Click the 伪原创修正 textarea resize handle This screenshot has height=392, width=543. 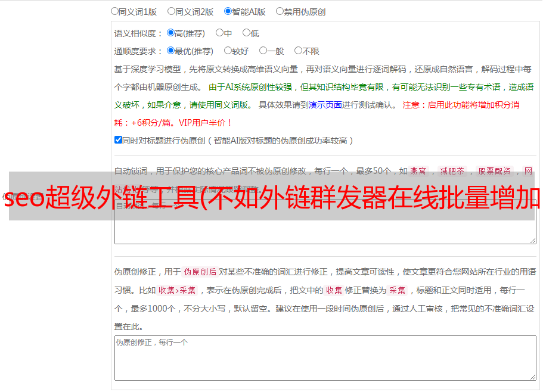533,377
